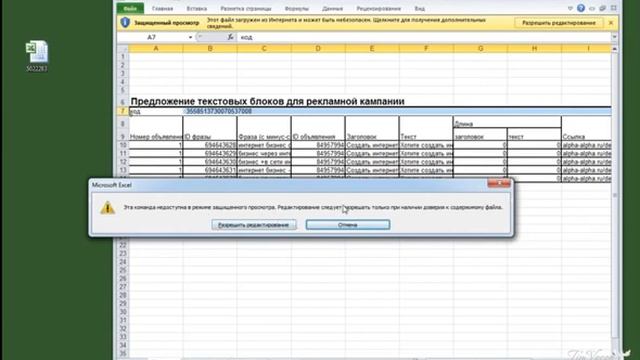Screen dimensions: 640x360
Task: Click cell B10 with value 694643628
Action: tap(210, 145)
